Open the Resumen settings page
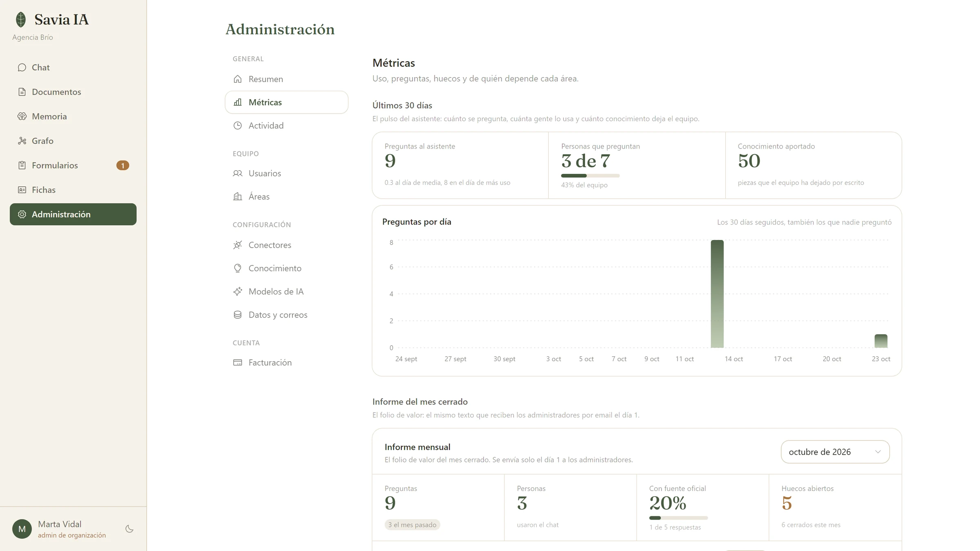Screen dimensions: 980x551 coord(287,79)
